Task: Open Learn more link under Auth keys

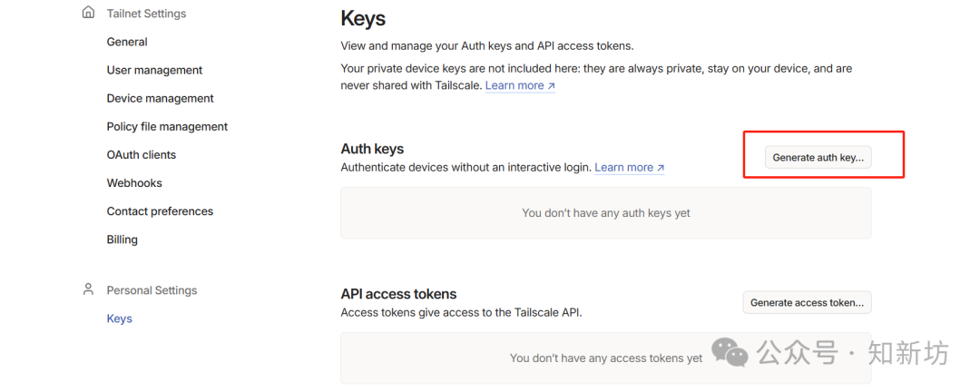Action: (x=623, y=168)
